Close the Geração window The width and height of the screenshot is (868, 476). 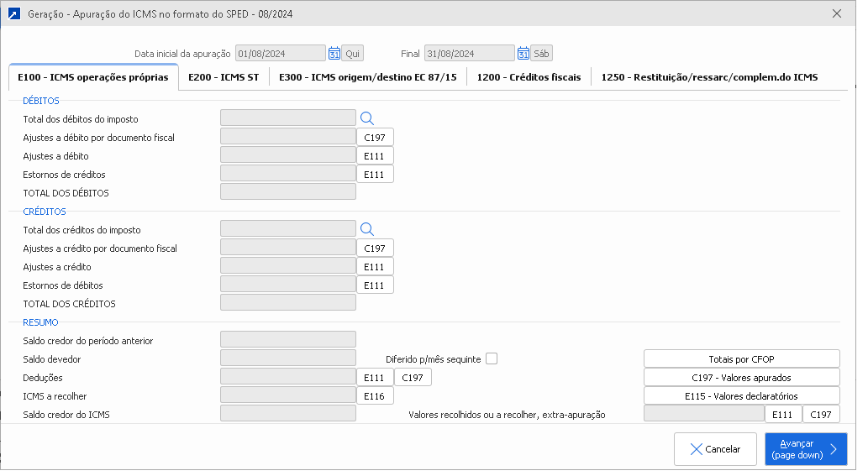click(x=836, y=14)
